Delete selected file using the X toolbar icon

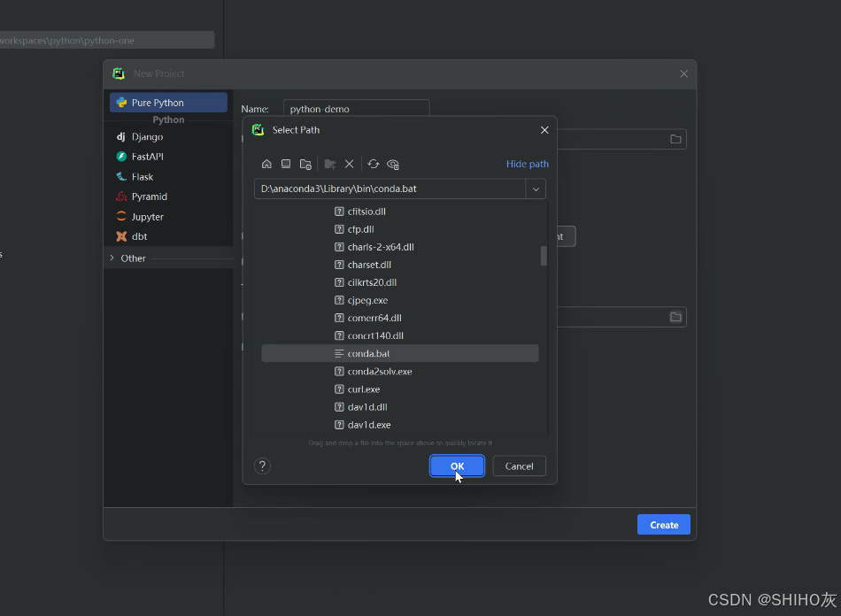(349, 164)
